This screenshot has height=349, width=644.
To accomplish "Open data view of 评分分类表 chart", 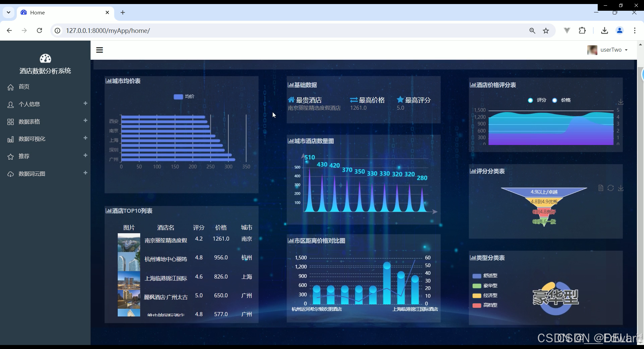I will (x=600, y=188).
